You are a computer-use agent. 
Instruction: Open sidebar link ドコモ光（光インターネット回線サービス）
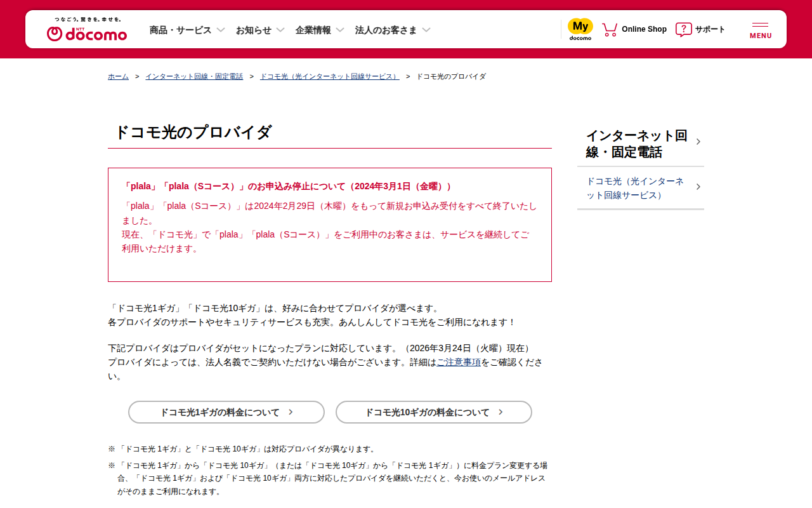pos(641,188)
